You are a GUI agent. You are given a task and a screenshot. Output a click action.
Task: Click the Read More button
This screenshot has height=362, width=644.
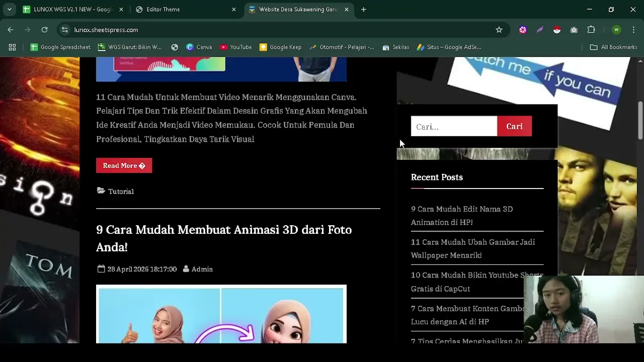click(124, 165)
